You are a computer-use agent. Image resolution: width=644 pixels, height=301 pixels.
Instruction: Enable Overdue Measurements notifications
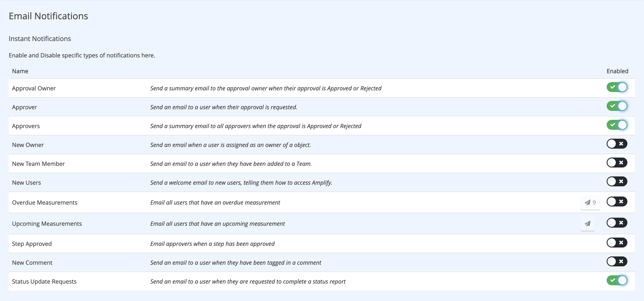617,201
